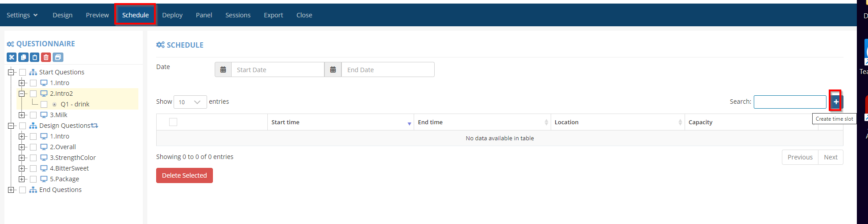The image size is (868, 224).
Task: Open the End Date calendar icon
Action: point(333,70)
